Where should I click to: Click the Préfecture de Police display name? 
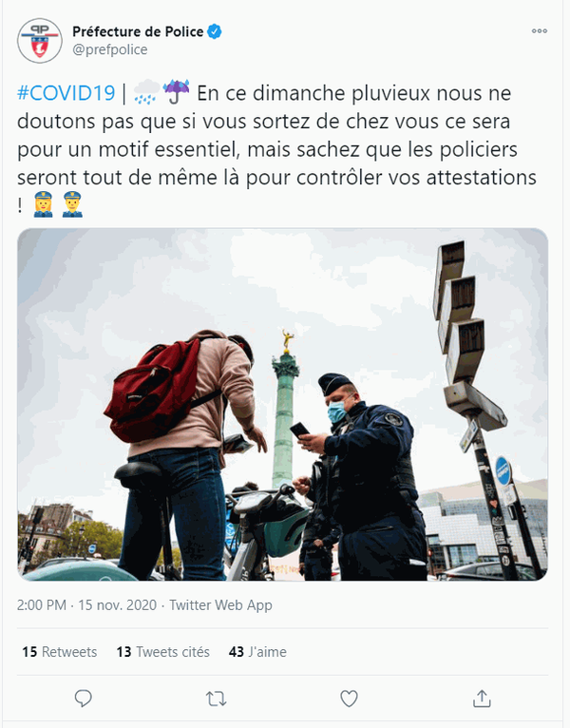[138, 31]
